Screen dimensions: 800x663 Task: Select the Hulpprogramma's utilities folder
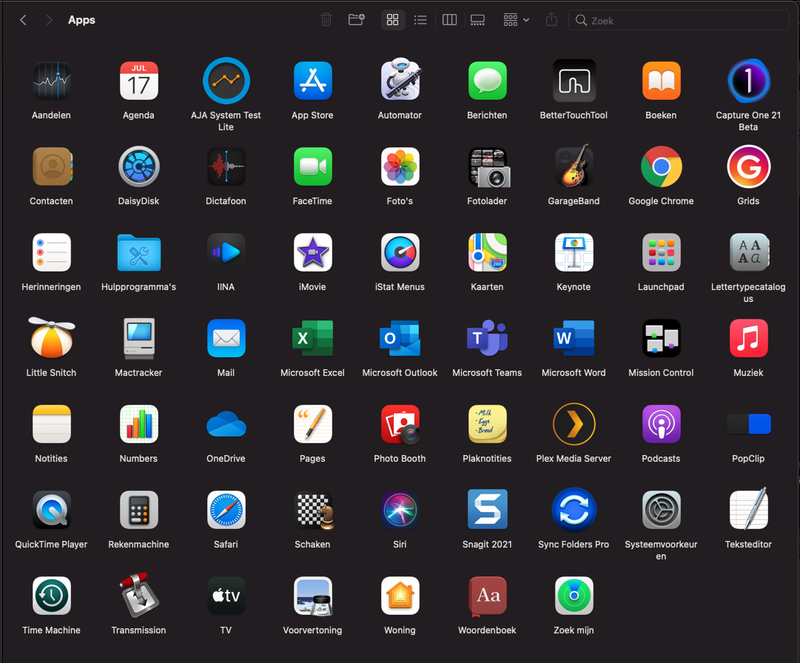click(x=139, y=253)
